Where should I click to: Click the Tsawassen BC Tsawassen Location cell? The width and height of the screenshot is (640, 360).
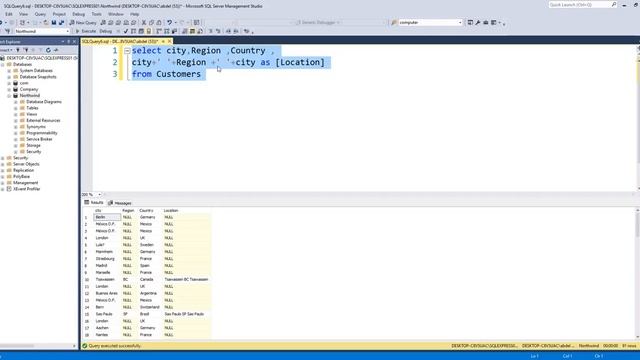187,280
